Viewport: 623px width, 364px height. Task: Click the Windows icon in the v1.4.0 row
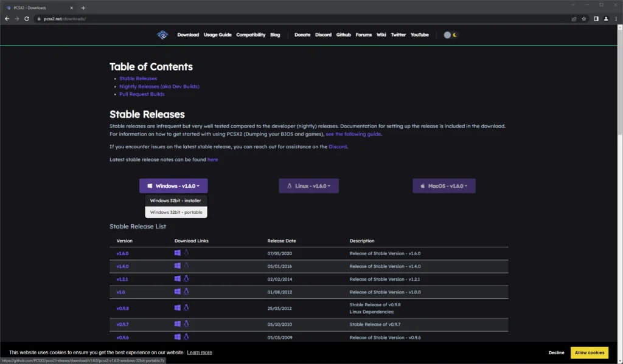[178, 266]
